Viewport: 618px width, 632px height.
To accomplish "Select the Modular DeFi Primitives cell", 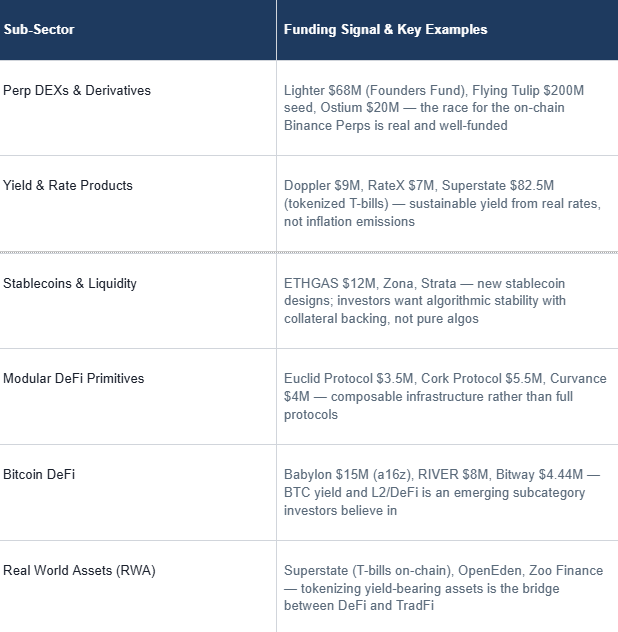I will (74, 378).
